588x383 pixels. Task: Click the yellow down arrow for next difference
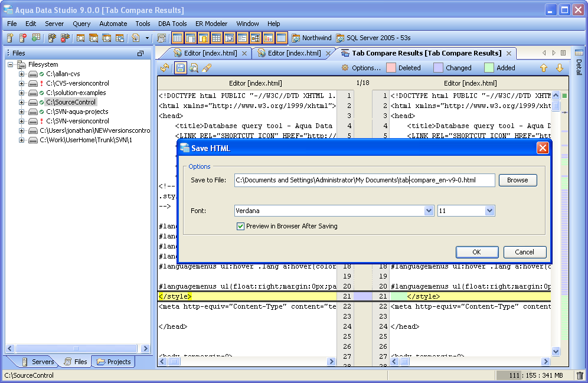click(559, 68)
